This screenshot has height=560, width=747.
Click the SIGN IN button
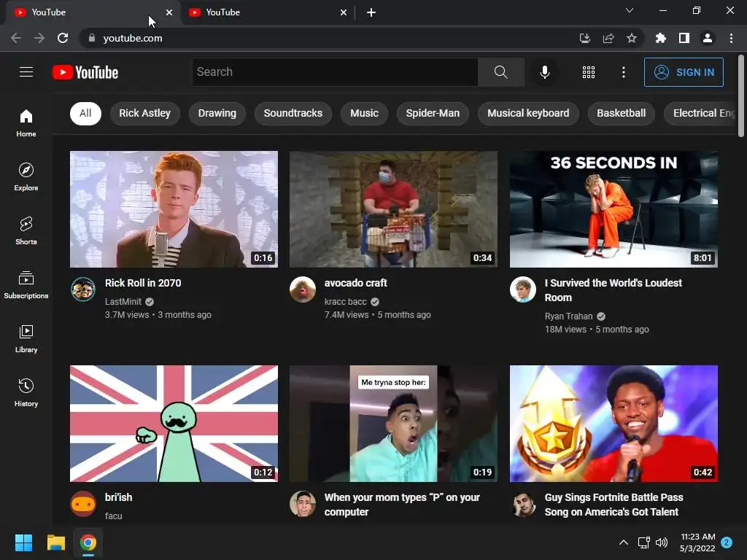tap(684, 72)
